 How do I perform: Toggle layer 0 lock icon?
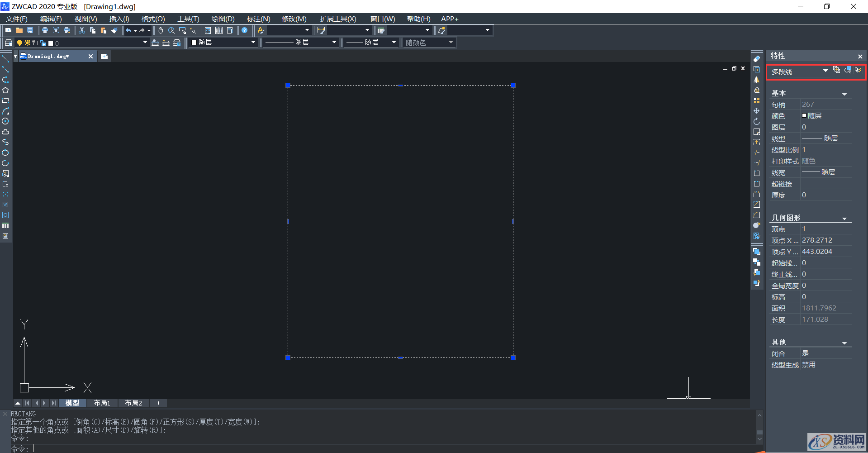click(43, 43)
